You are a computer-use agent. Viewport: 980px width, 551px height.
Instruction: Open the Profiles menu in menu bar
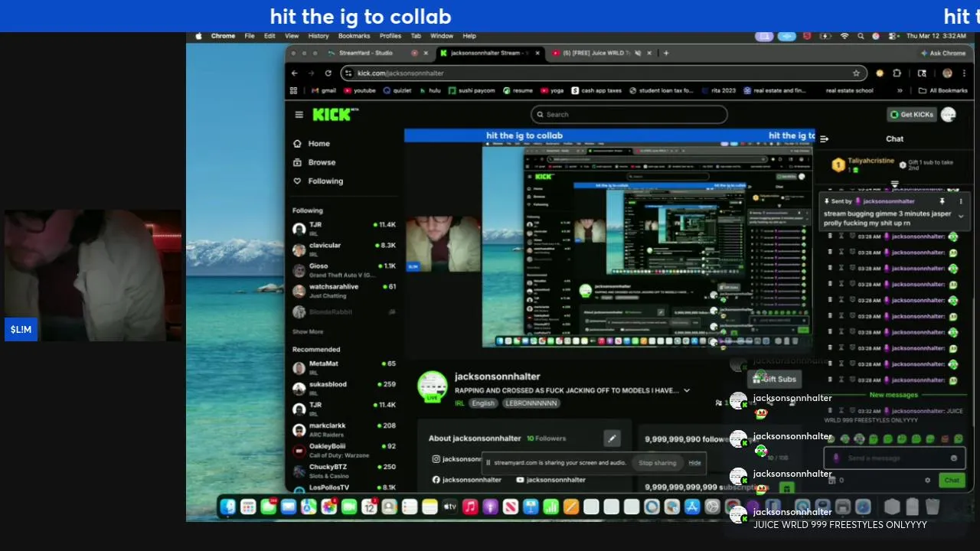coord(390,36)
